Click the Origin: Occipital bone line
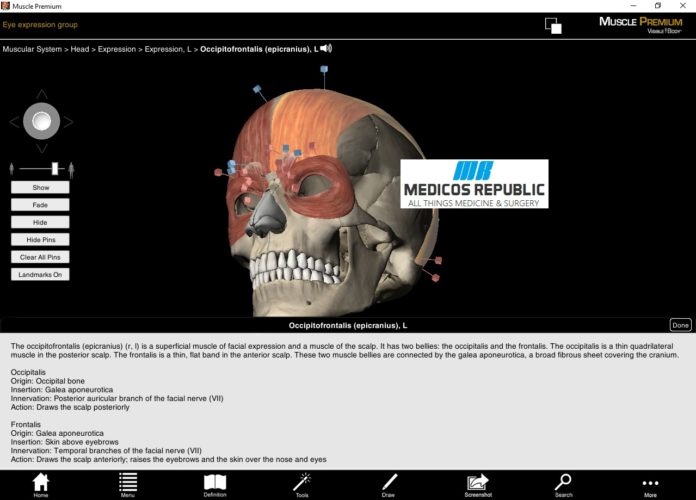 (x=47, y=381)
